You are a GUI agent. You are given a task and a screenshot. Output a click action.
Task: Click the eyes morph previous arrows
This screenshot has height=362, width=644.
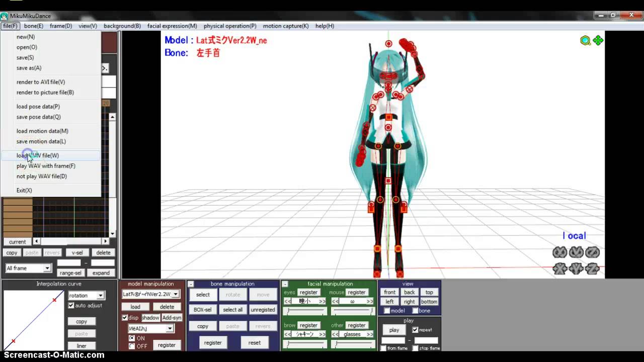(287, 301)
